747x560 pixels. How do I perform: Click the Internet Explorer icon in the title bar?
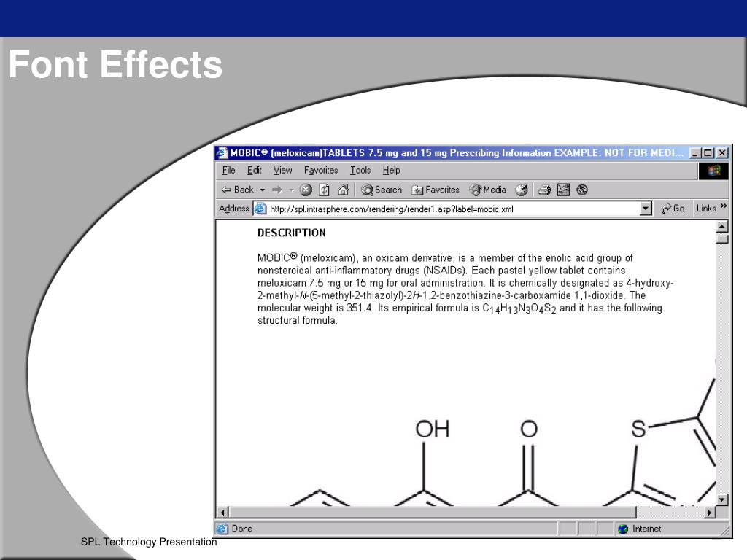click(222, 153)
